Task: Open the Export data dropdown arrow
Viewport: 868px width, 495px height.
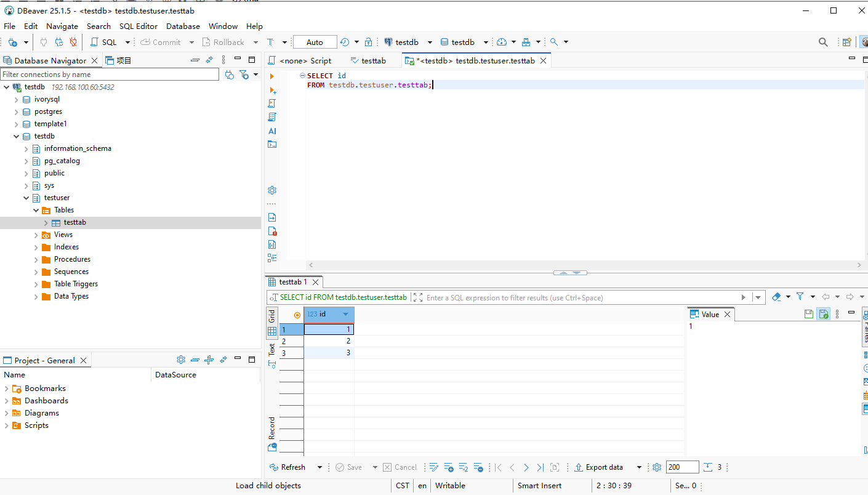Action: [x=639, y=467]
